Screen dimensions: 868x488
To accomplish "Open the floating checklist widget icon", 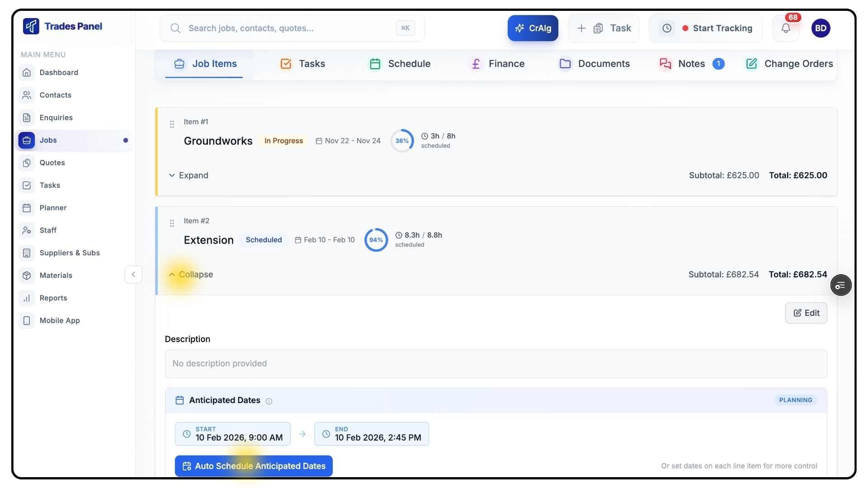I will pyautogui.click(x=840, y=286).
